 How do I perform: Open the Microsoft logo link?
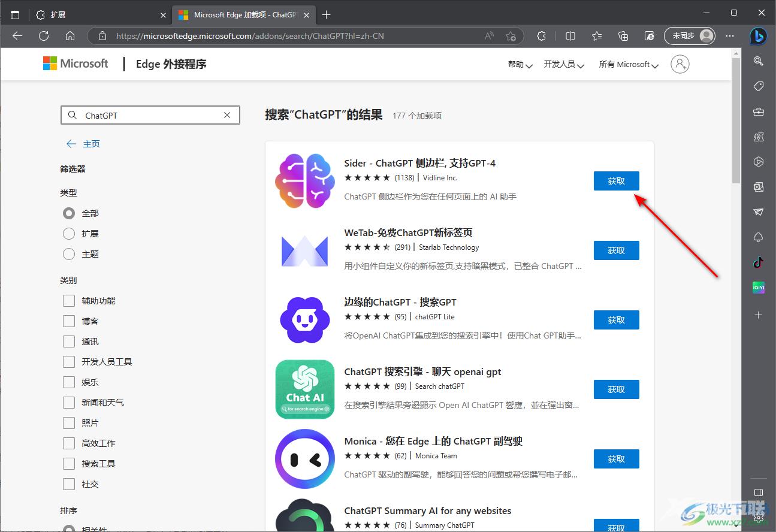click(x=76, y=64)
